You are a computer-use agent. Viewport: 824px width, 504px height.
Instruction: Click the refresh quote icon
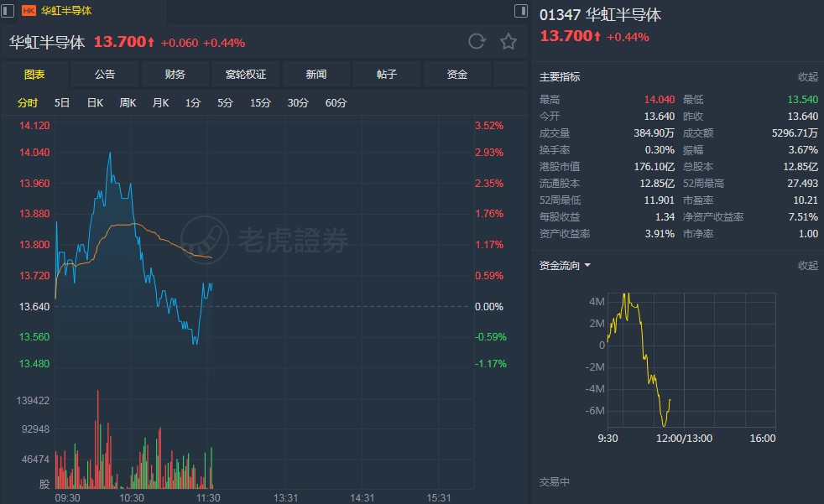tap(477, 42)
